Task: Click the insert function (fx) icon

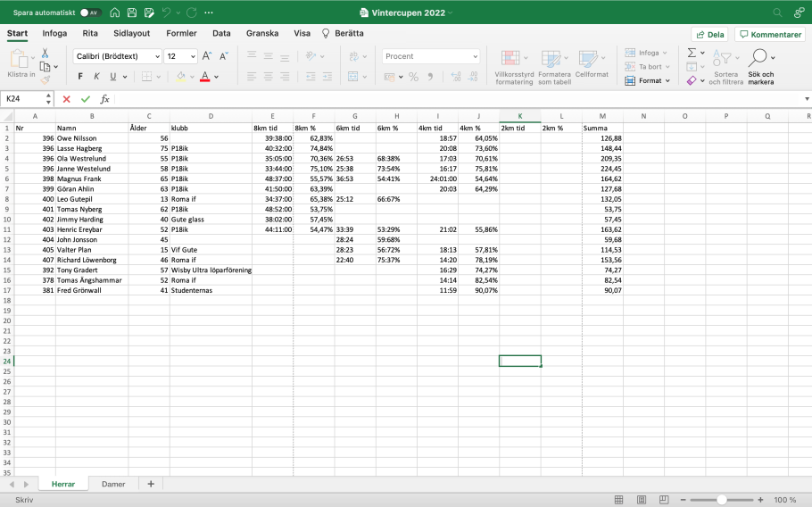Action: coord(104,99)
